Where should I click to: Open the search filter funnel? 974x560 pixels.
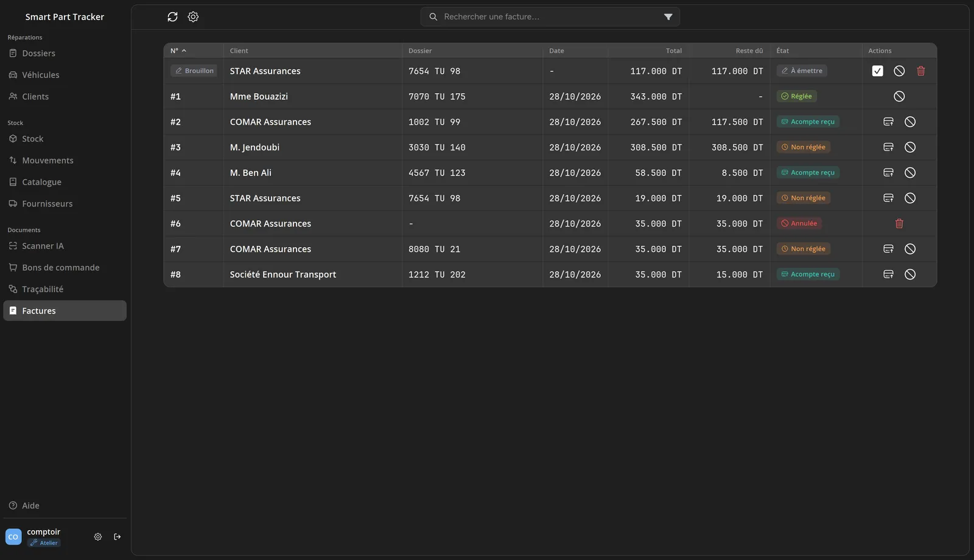click(668, 17)
